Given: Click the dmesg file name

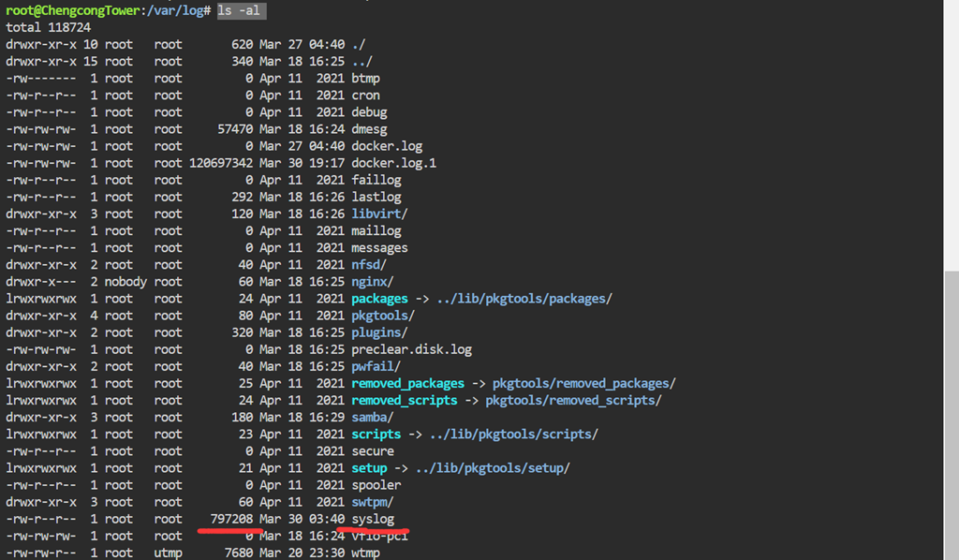Looking at the screenshot, I should pos(369,129).
